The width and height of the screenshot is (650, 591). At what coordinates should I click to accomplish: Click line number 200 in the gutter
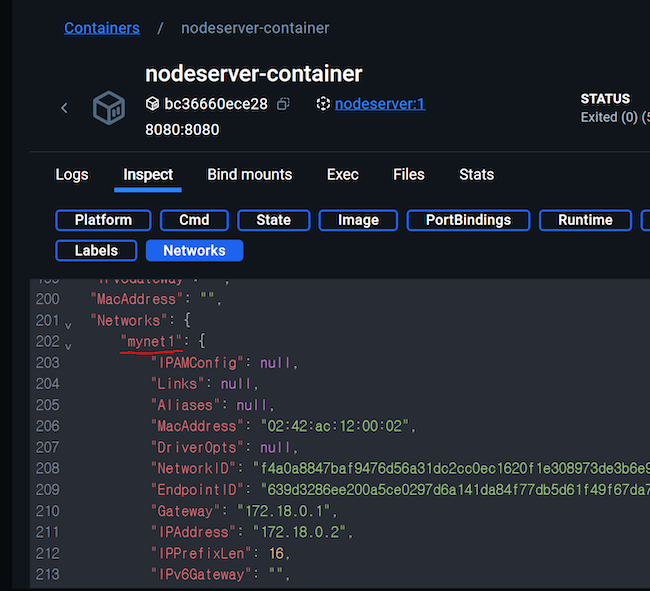[48, 299]
